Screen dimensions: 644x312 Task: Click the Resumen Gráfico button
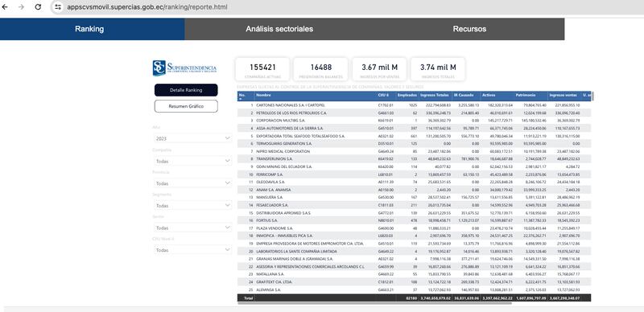click(186, 106)
